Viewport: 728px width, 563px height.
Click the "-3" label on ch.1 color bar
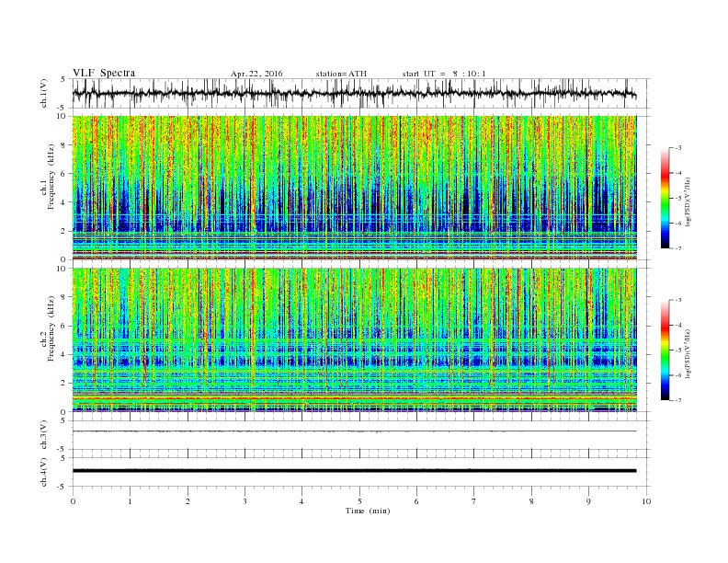[x=677, y=148]
